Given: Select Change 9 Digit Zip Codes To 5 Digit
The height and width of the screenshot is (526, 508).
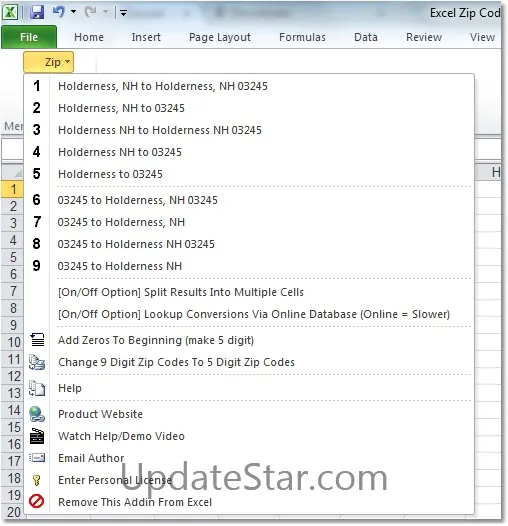Looking at the screenshot, I should point(249,362).
